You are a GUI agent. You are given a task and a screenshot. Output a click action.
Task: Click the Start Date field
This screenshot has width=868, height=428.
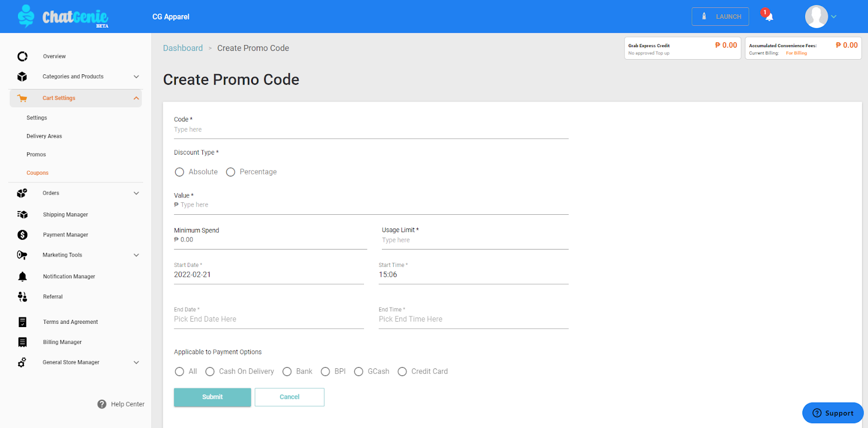coord(269,275)
